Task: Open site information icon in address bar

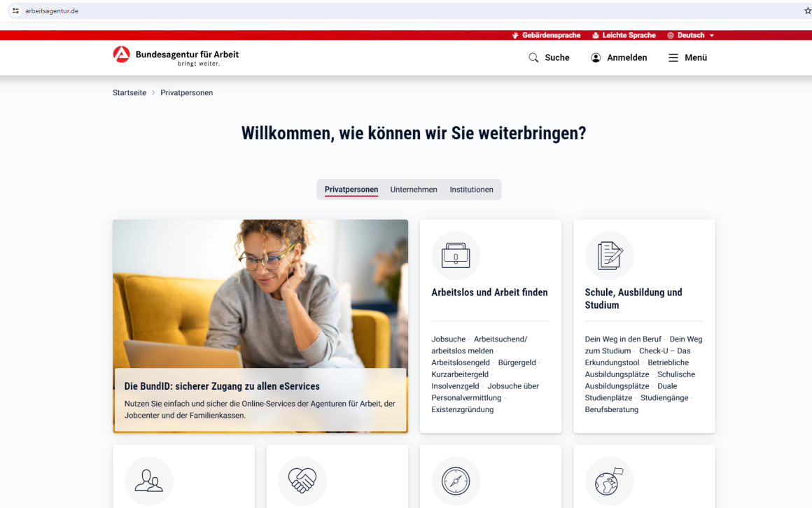Action: click(x=15, y=11)
